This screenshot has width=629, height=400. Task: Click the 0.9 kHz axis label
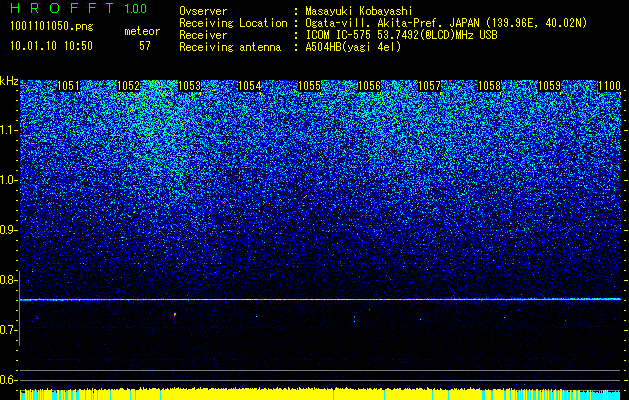[x=8, y=230]
